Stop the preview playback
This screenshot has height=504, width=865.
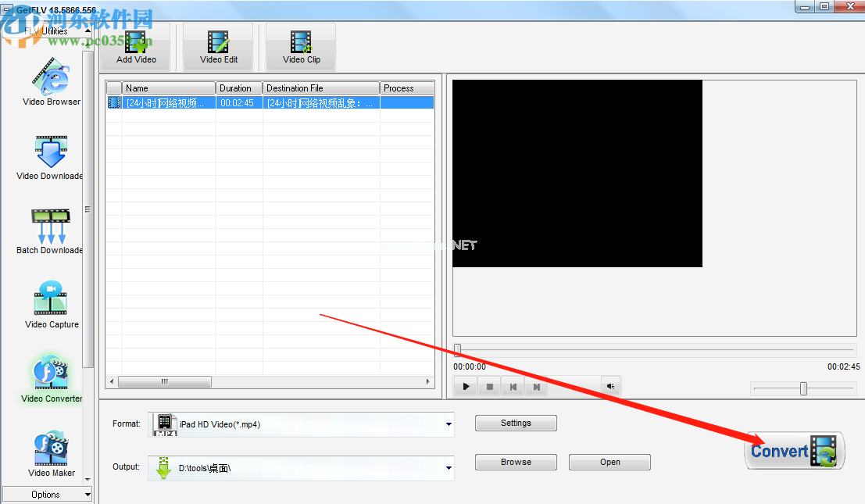[489, 387]
